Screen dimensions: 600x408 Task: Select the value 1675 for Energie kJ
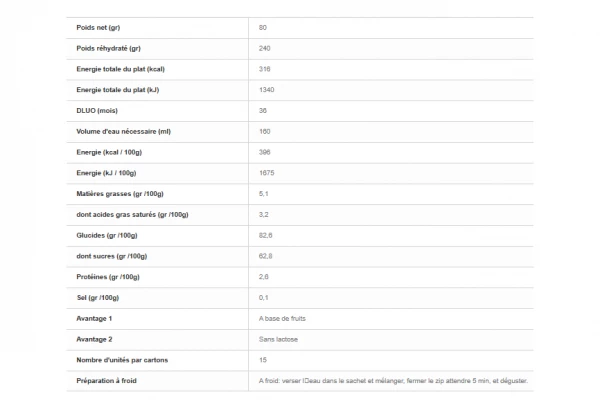point(267,173)
